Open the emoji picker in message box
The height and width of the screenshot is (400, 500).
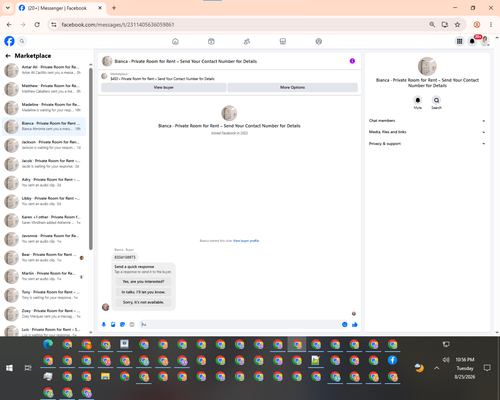[345, 324]
